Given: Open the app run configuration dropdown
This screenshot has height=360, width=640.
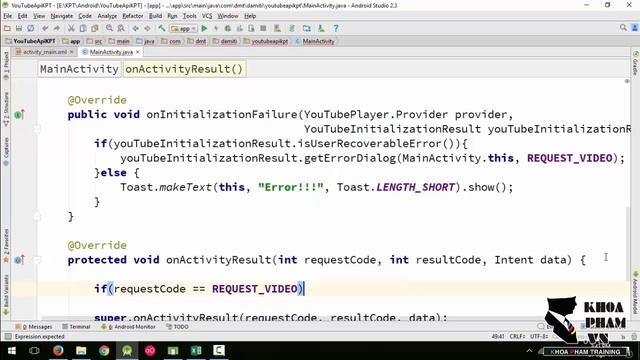Looking at the screenshot, I should tap(184, 29).
